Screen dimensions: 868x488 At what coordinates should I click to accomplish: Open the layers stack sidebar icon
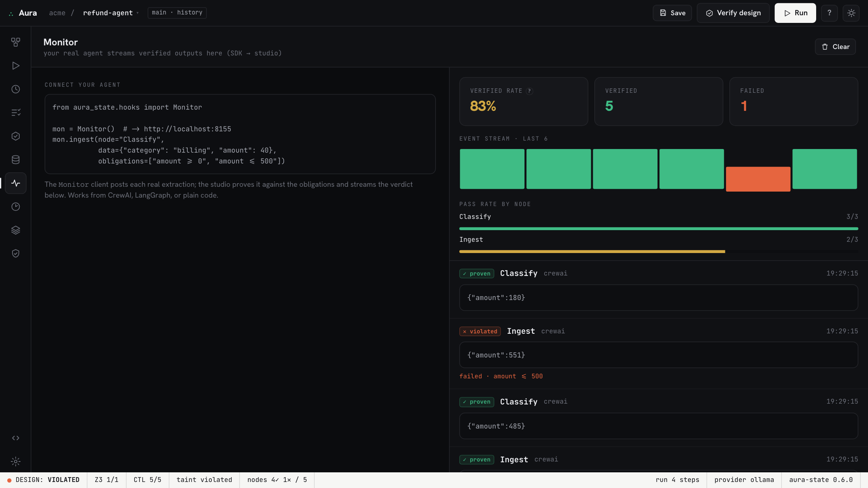16,230
